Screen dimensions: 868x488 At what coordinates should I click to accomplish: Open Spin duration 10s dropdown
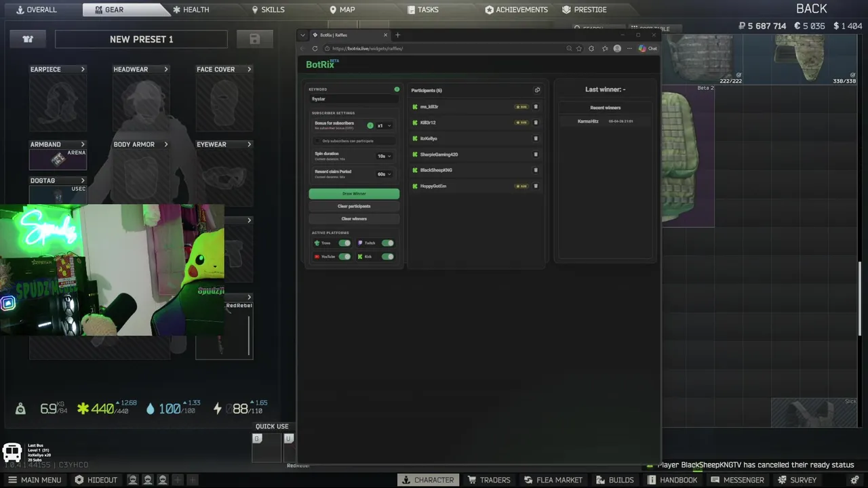(384, 156)
